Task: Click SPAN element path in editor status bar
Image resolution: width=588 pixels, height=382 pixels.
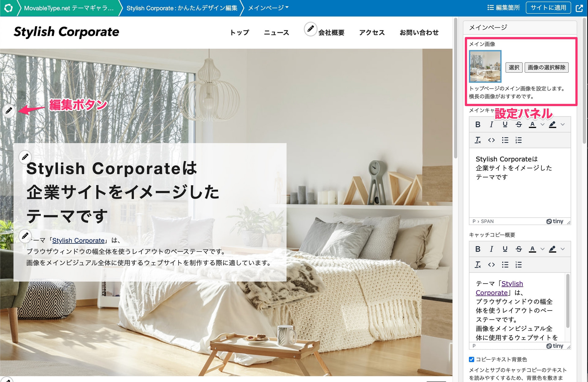Action: coord(487,221)
